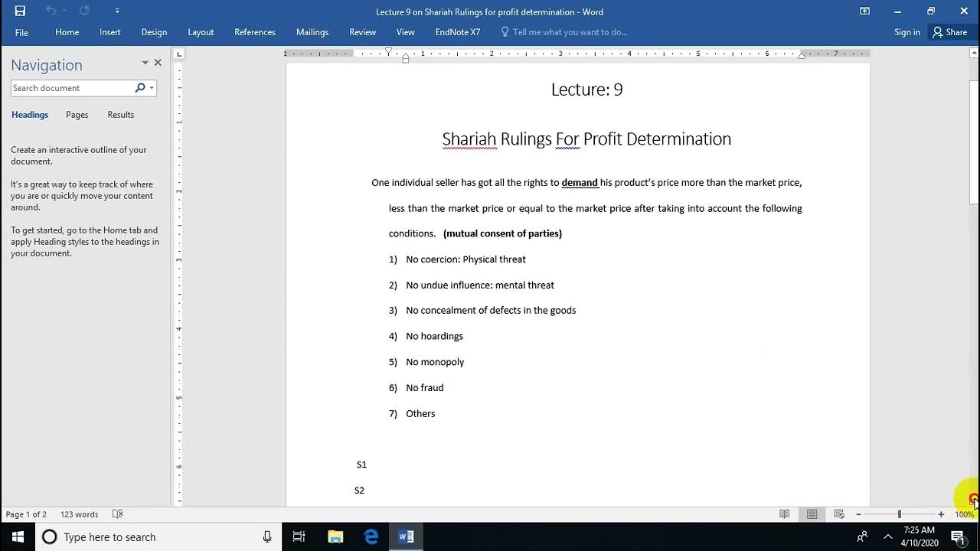Open the Windows Start menu
The height and width of the screenshot is (551, 980).
pyautogui.click(x=18, y=537)
